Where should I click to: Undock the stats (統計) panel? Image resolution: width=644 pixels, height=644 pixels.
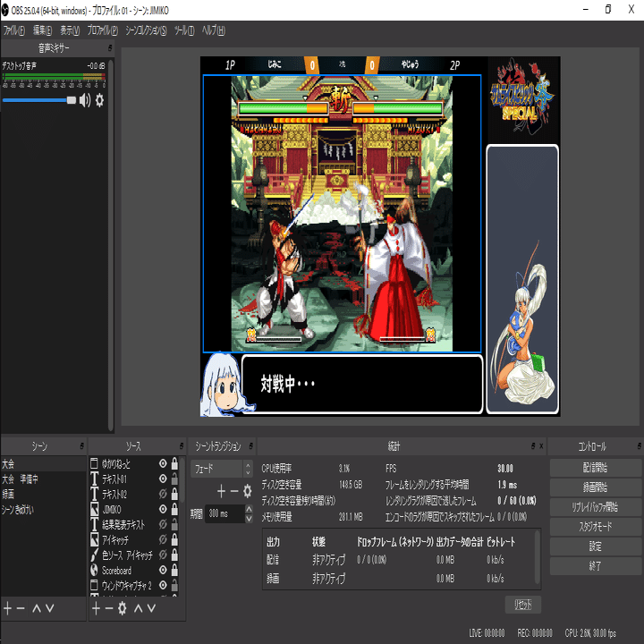533,445
